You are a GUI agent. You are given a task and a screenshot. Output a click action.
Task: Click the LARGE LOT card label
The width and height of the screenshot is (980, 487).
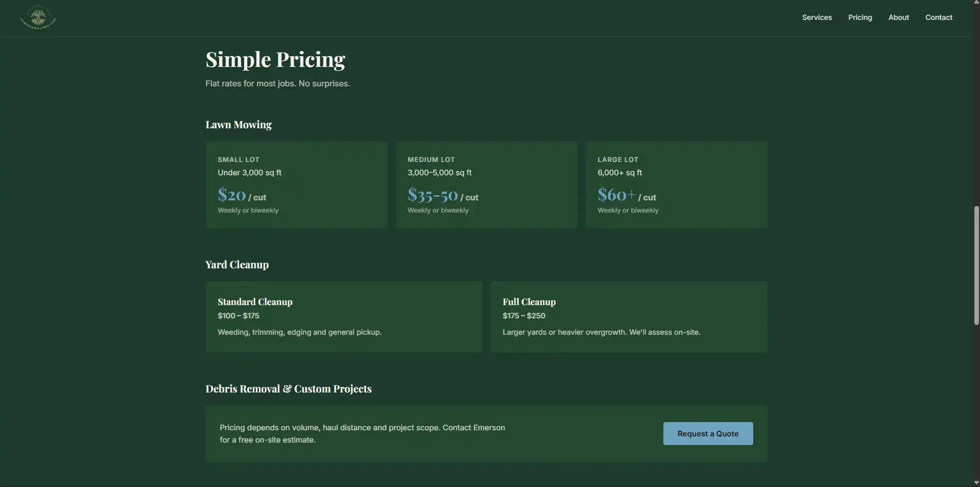click(618, 159)
